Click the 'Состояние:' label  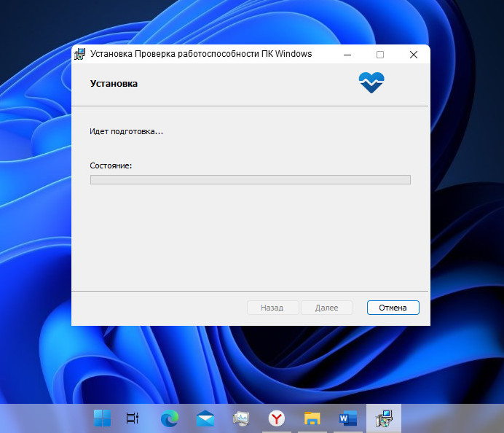click(111, 165)
